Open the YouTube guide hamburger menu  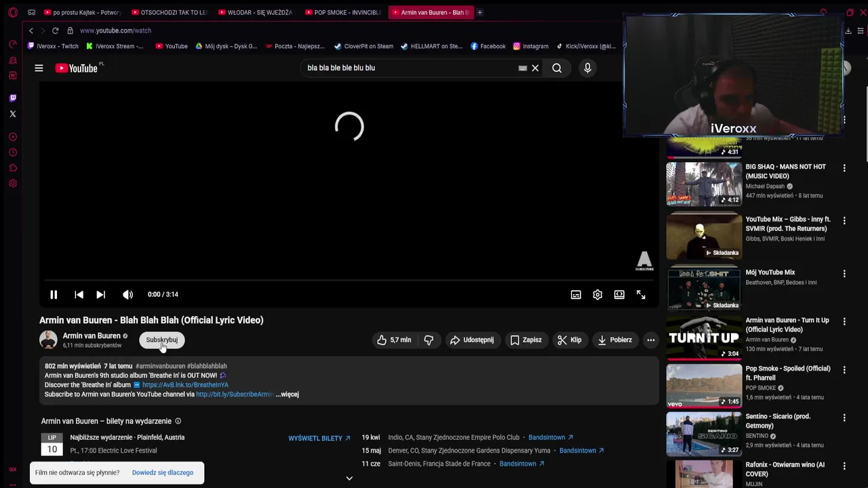click(x=39, y=68)
